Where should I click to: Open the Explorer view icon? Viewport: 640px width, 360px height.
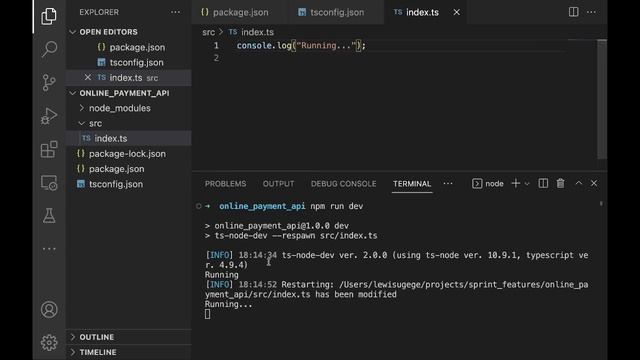49,16
